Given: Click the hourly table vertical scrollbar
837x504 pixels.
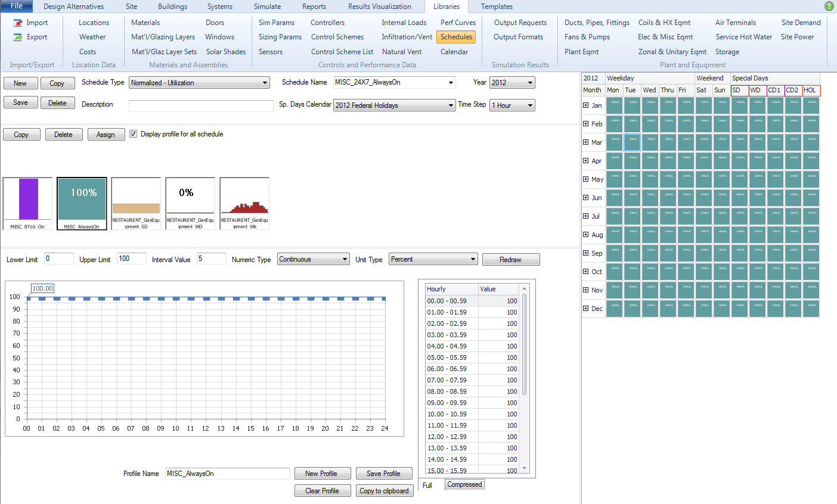Looking at the screenshot, I should [525, 379].
